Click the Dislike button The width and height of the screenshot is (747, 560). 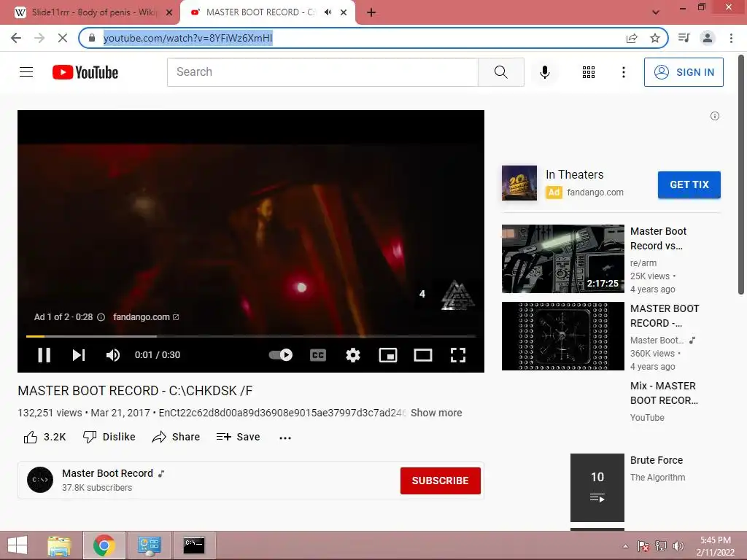pos(109,437)
